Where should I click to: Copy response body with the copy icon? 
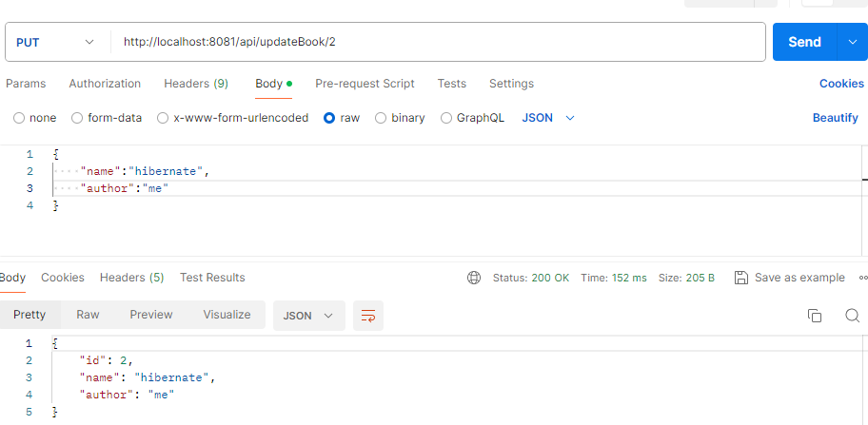[x=815, y=316]
